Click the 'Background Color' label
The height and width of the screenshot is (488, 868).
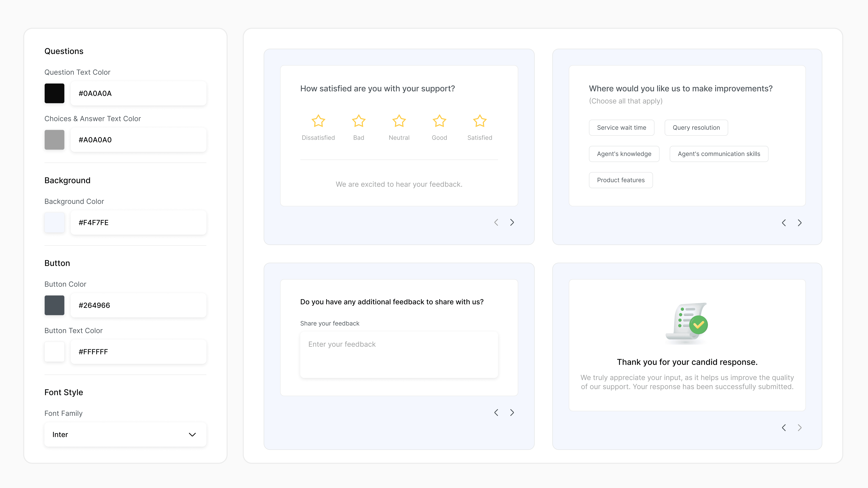tap(74, 201)
